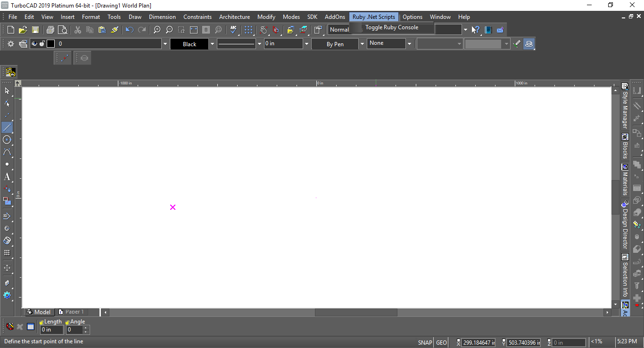Open the Ruby .Net Scripts menu
The height and width of the screenshot is (348, 644).
(x=374, y=17)
